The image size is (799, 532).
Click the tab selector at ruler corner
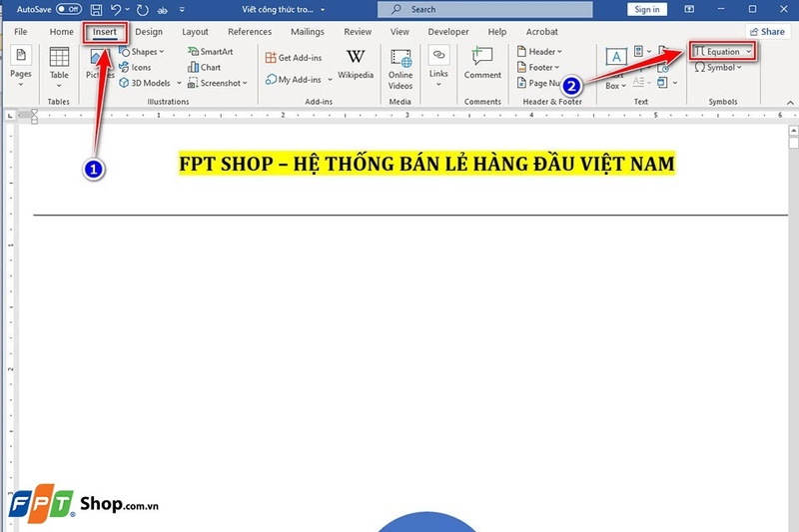[x=10, y=116]
